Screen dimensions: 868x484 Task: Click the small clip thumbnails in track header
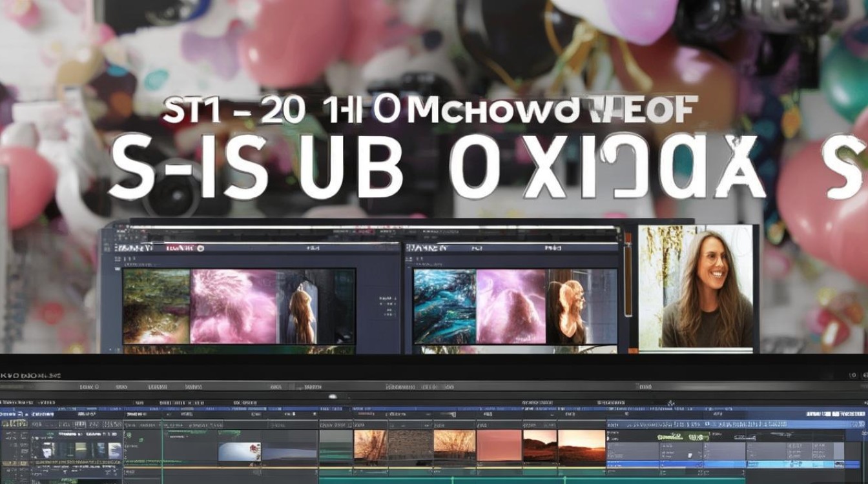(x=81, y=450)
